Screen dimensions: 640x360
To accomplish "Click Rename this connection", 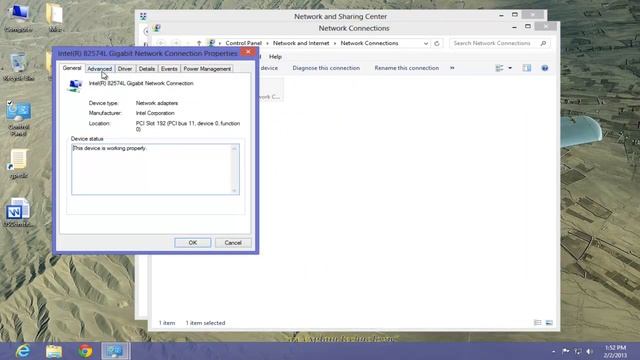I will [x=407, y=68].
